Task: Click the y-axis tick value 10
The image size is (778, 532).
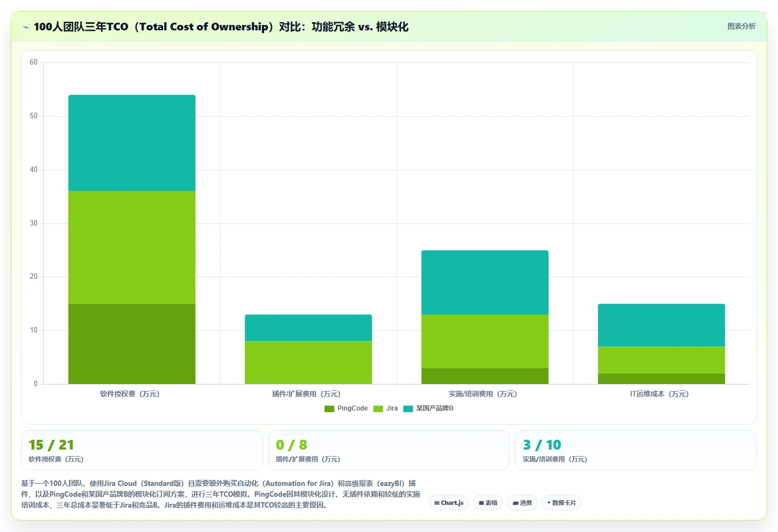Action: tap(34, 330)
